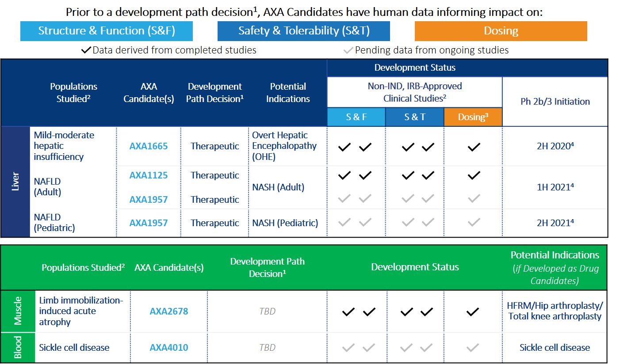620x364 pixels.
Task: Click the black checkmark in the completed-studies legend
Action: pos(86,50)
